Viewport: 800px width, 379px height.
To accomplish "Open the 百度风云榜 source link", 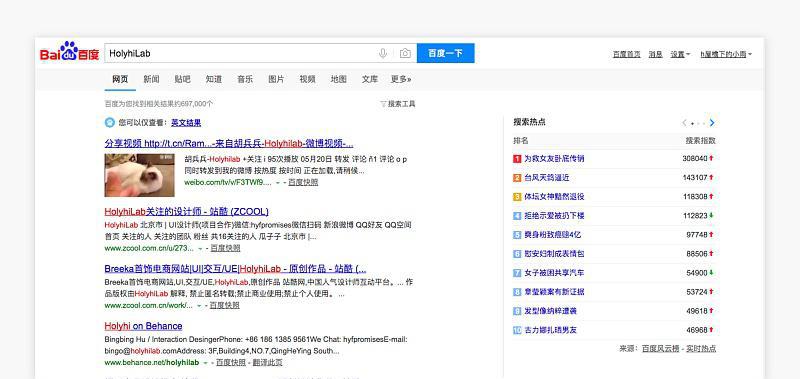I will coord(660,349).
